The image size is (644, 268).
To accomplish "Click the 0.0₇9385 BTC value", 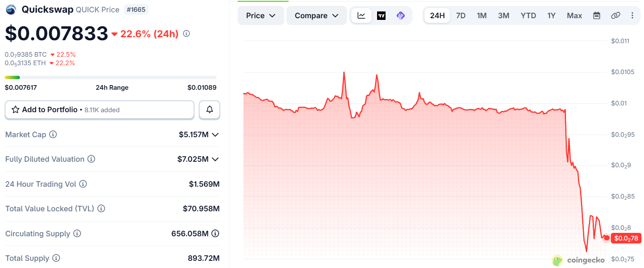I will tap(25, 55).
